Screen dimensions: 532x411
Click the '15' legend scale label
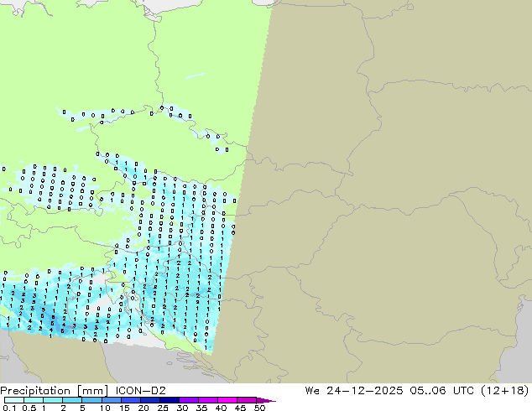(124, 408)
